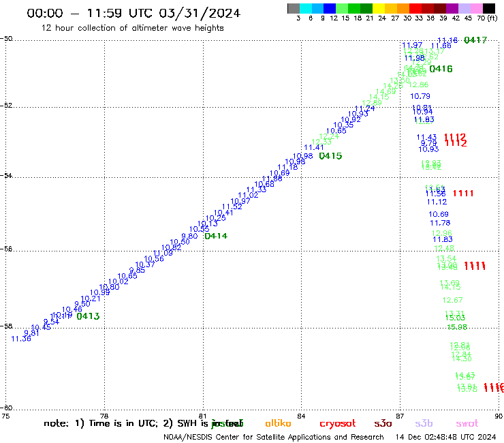Click the black swatch ending the color scale

coord(488,8)
